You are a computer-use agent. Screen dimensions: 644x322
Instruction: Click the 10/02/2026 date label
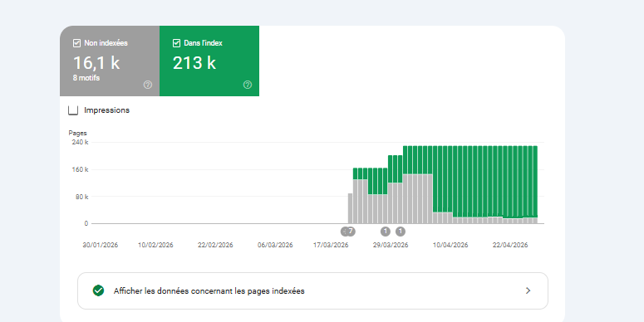pos(155,245)
